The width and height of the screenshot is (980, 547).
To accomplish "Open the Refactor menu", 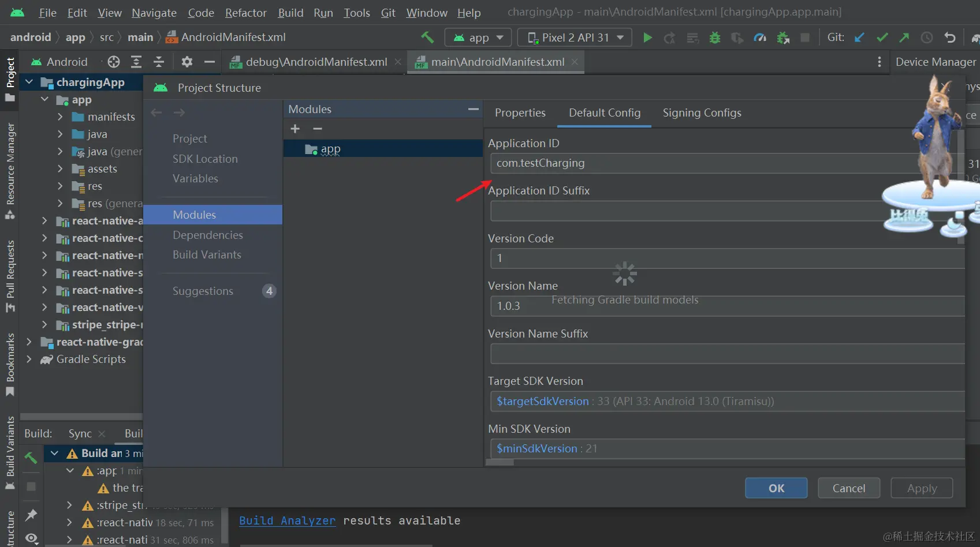I will pyautogui.click(x=245, y=13).
